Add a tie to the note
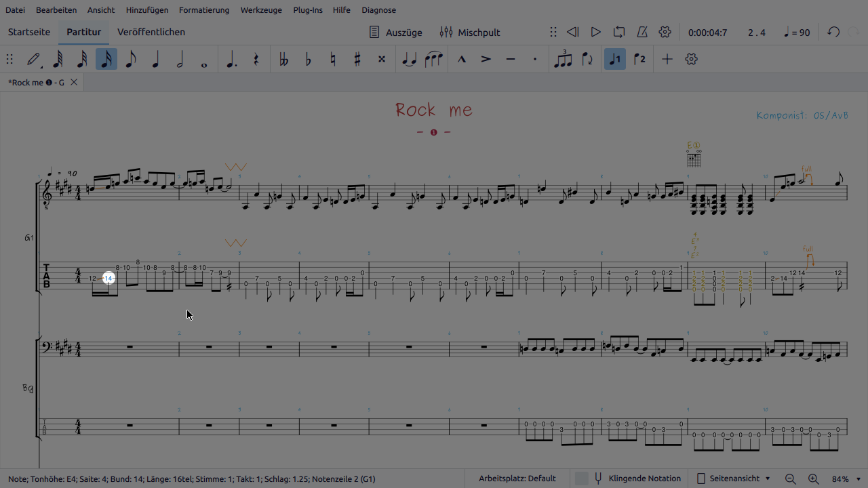868x488 pixels. coord(409,60)
